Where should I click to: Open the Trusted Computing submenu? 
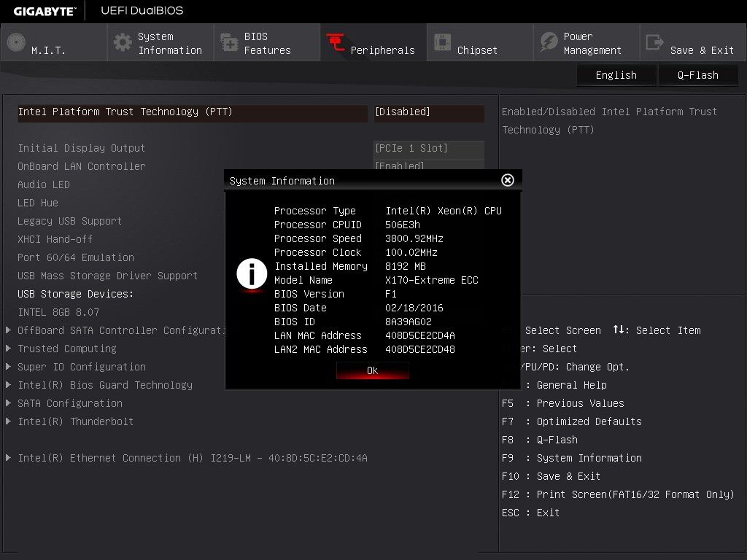coord(67,349)
